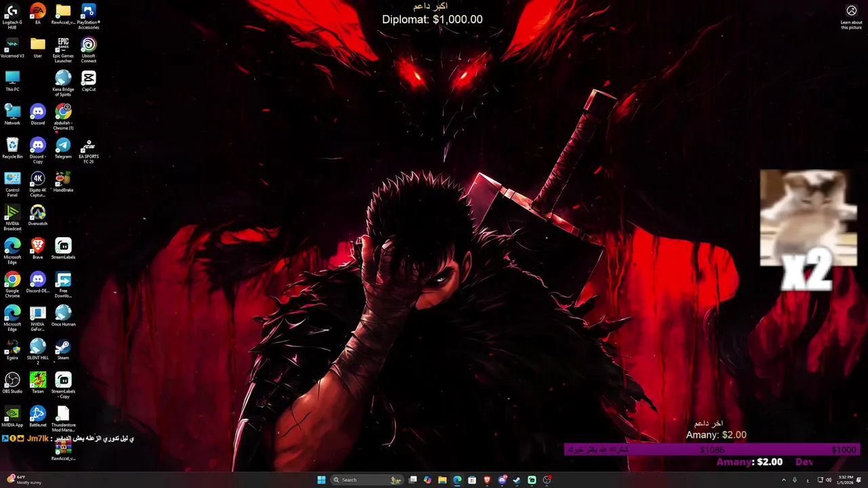Select the Network desktop icon
This screenshot has height=488, width=868.
pyautogui.click(x=12, y=115)
